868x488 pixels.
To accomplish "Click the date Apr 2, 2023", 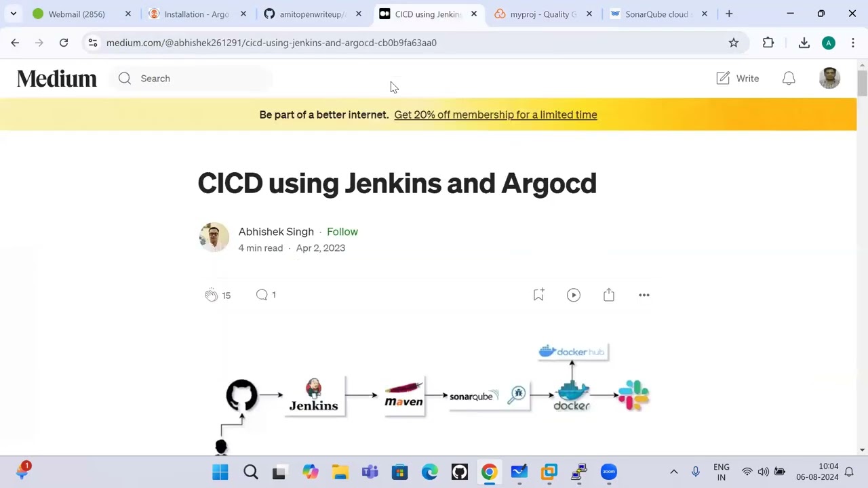I will [x=321, y=248].
